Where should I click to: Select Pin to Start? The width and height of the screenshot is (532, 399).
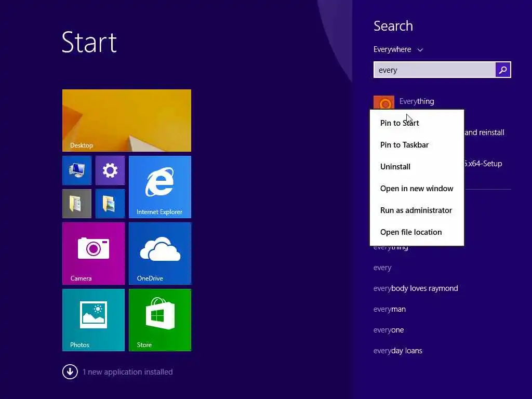tap(417, 123)
